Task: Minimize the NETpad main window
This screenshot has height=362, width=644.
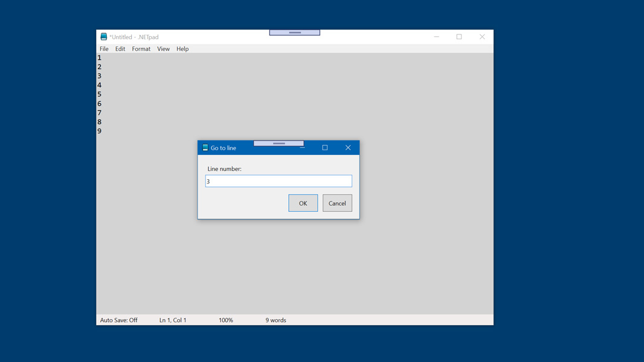Action: 436,37
